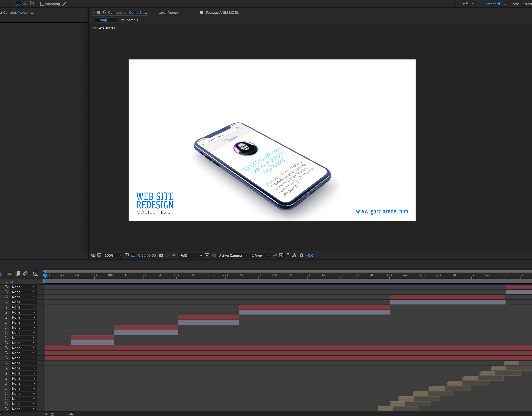The width and height of the screenshot is (532, 416).
Task: Toggle Hide Shy Layers icon
Action: (10, 273)
